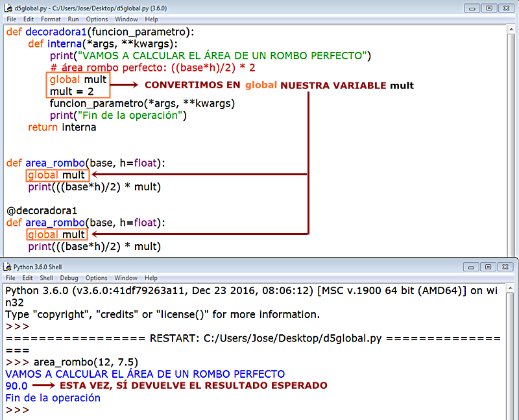Open the File menu of the editor
This screenshot has height=420, width=519.
pyautogui.click(x=11, y=19)
